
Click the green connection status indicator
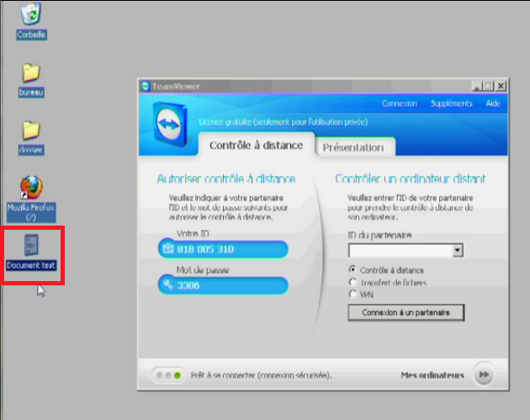pyautogui.click(x=178, y=375)
